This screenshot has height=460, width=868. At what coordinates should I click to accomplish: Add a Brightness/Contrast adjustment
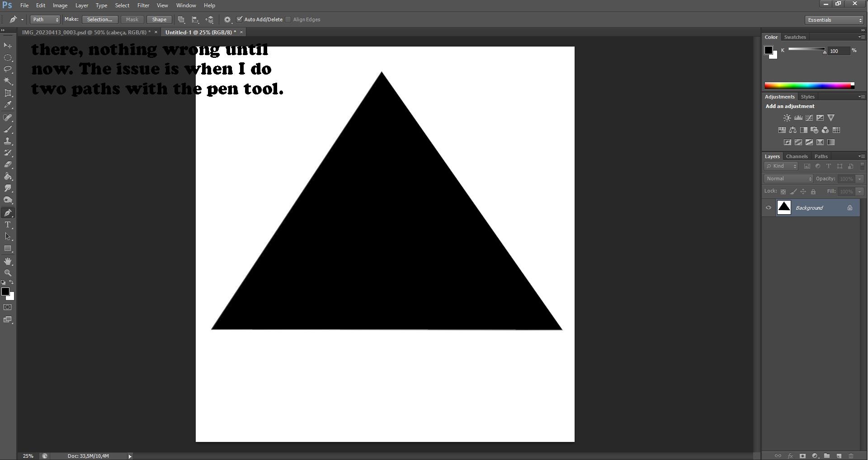click(787, 118)
